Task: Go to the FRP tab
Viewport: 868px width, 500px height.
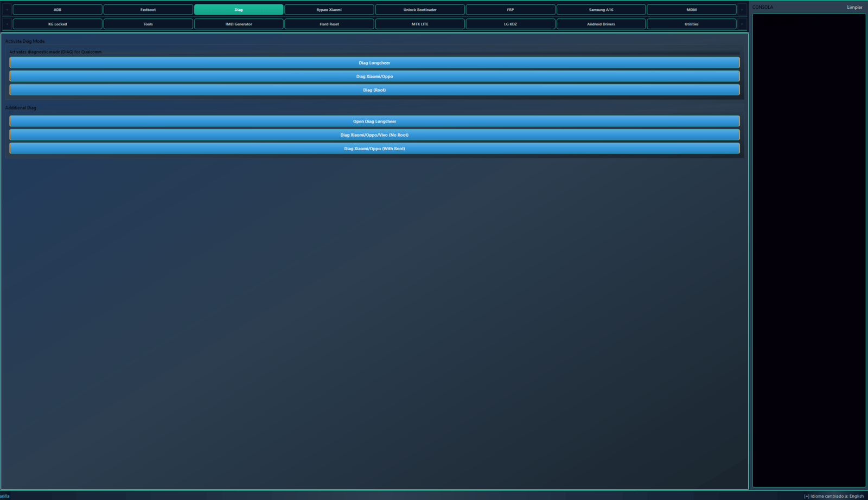Action: (x=510, y=10)
